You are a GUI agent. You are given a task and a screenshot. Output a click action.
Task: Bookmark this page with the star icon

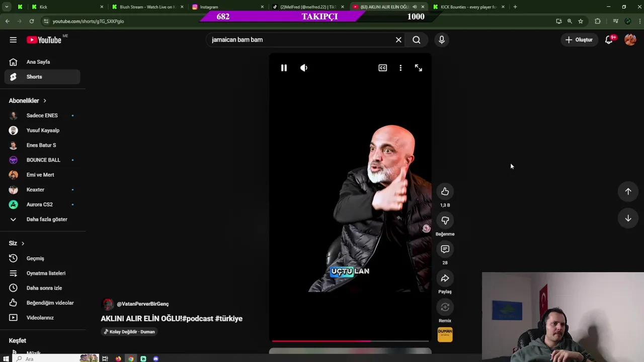tap(581, 21)
